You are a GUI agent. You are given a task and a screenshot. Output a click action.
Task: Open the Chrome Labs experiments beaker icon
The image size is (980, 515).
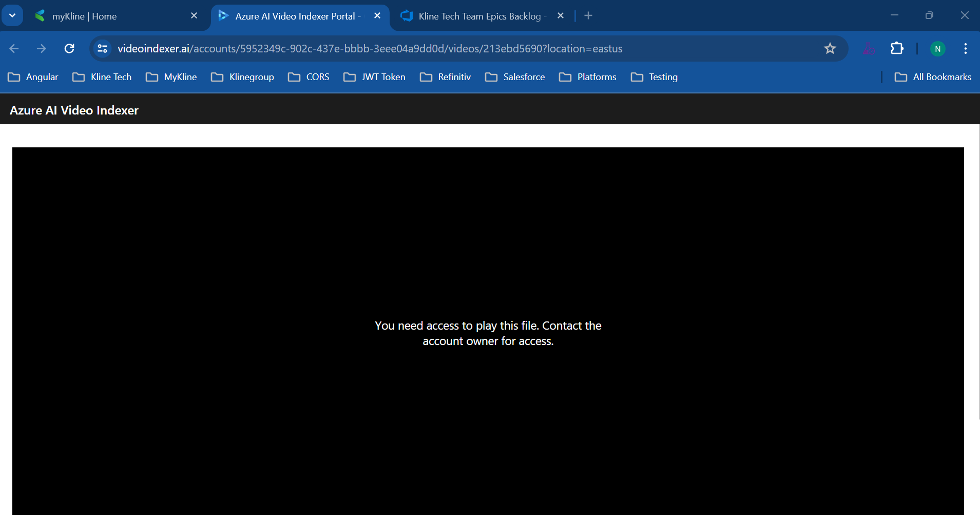(x=869, y=48)
